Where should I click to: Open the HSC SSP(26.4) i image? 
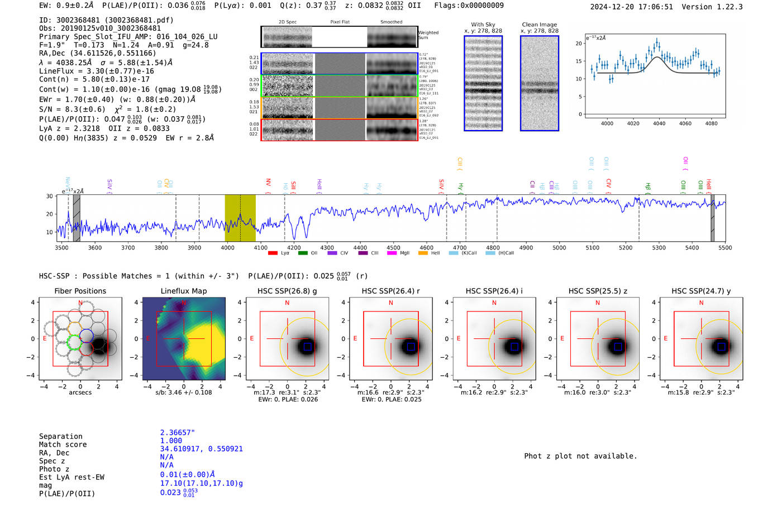point(494,338)
